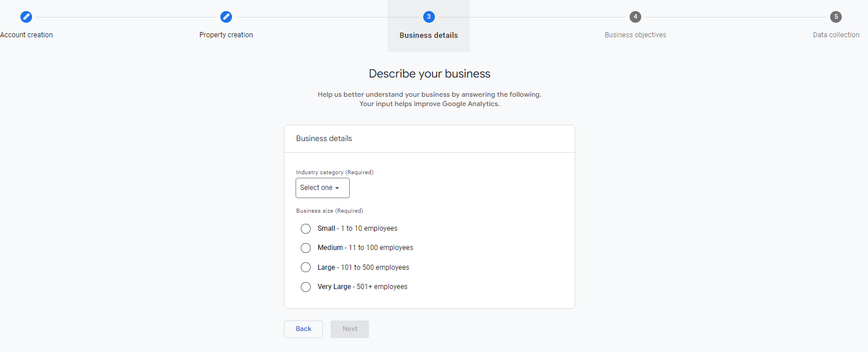Click the Business details card header
Image resolution: width=868 pixels, height=352 pixels.
[x=430, y=139]
